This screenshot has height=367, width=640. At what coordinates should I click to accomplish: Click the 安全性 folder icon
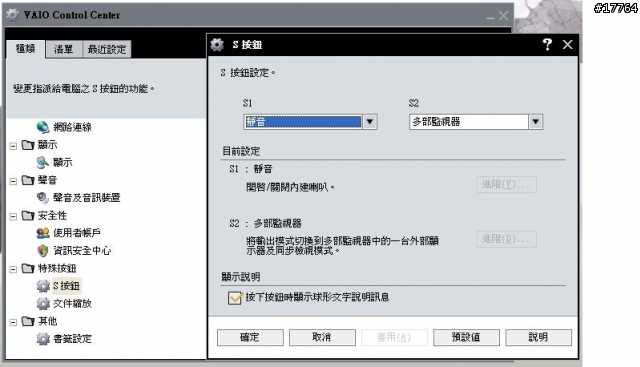coord(28,215)
